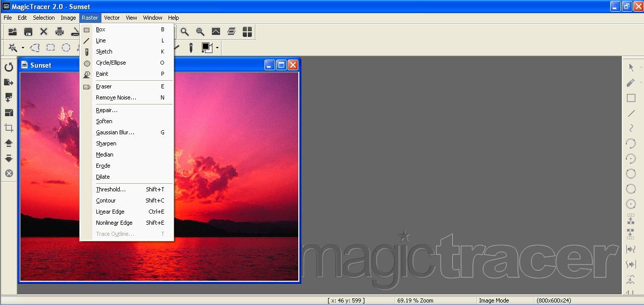Choose Repair... menu entry
644x305 pixels.
127,110
